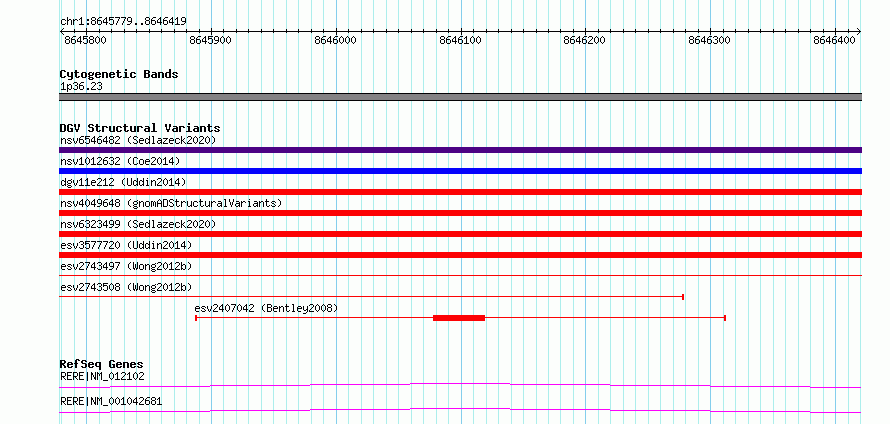Open the Cytogenetic Bands track title
Image resolution: width=890 pixels, height=424 pixels.
coord(119,74)
